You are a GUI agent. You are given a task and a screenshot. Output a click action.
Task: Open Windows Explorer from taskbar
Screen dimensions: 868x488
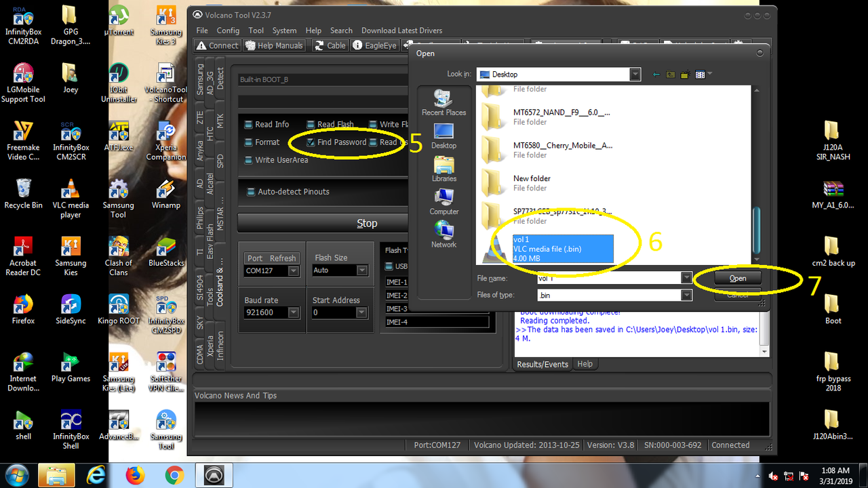pyautogui.click(x=56, y=475)
